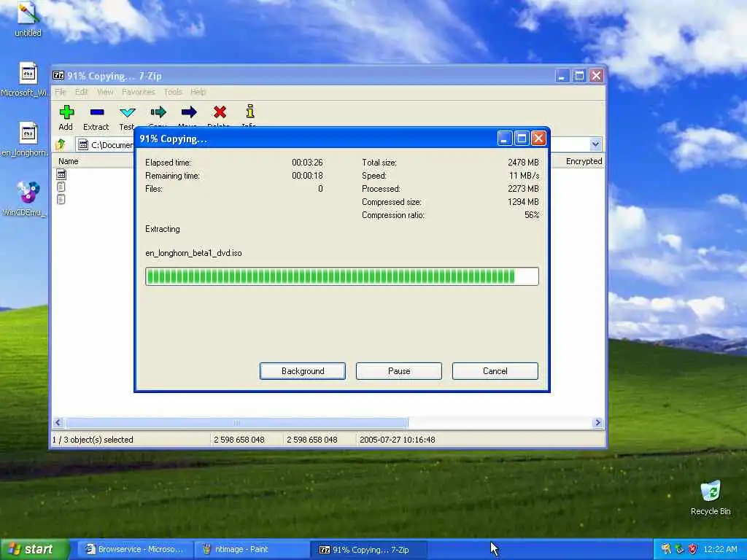Open the Favorites menu in 7-Zip
The width and height of the screenshot is (747, 560).
139,92
